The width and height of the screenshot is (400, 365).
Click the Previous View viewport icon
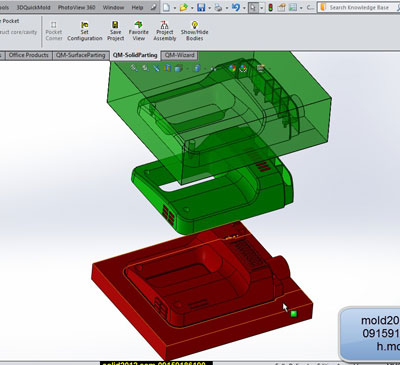click(156, 68)
